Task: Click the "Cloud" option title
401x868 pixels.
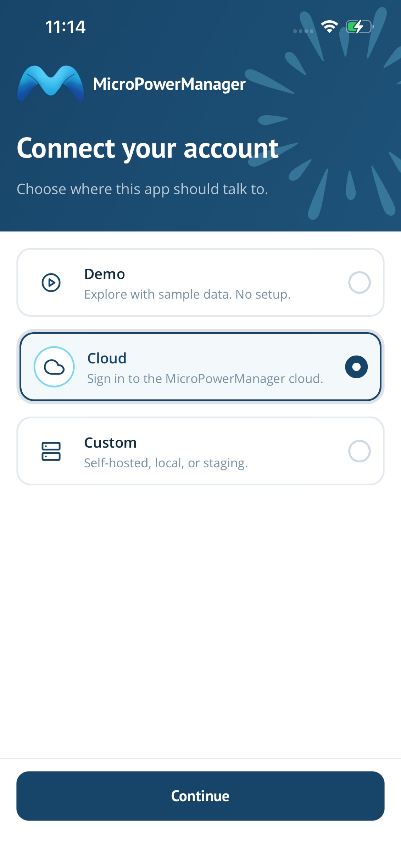Action: [107, 358]
